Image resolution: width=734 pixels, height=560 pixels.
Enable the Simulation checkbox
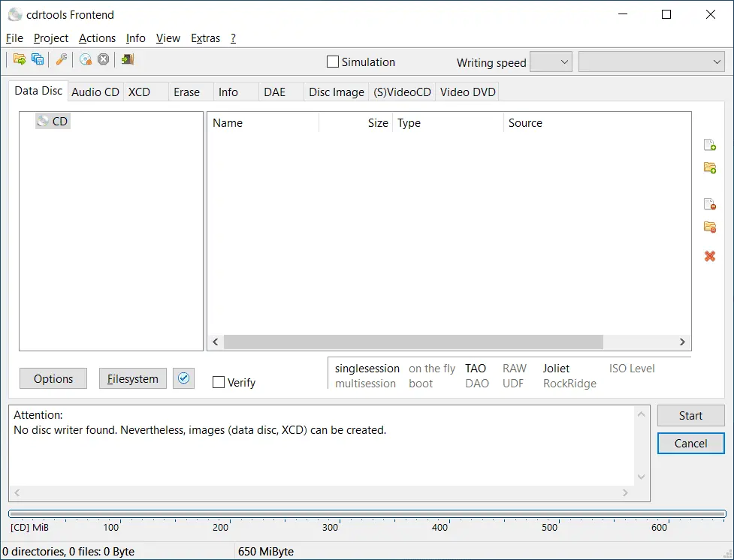pyautogui.click(x=333, y=62)
